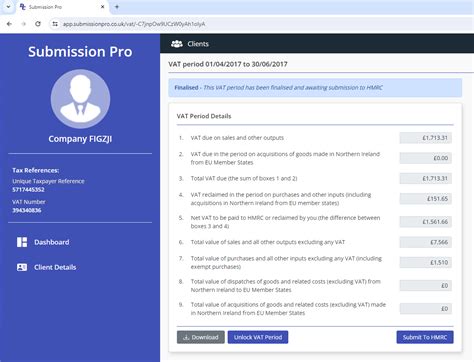This screenshot has height=362, width=474.
Task: Click the VAT period date heading
Action: [228, 64]
